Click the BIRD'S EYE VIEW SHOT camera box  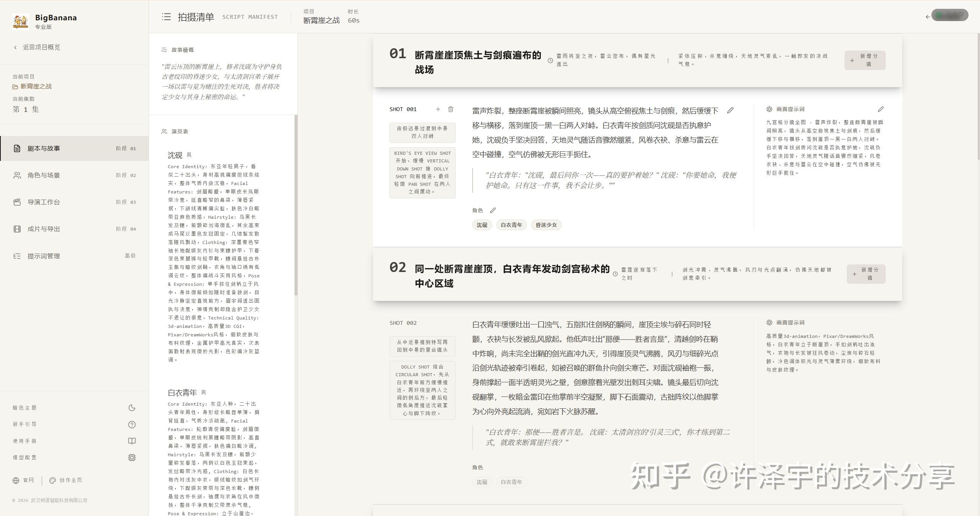pyautogui.click(x=422, y=172)
